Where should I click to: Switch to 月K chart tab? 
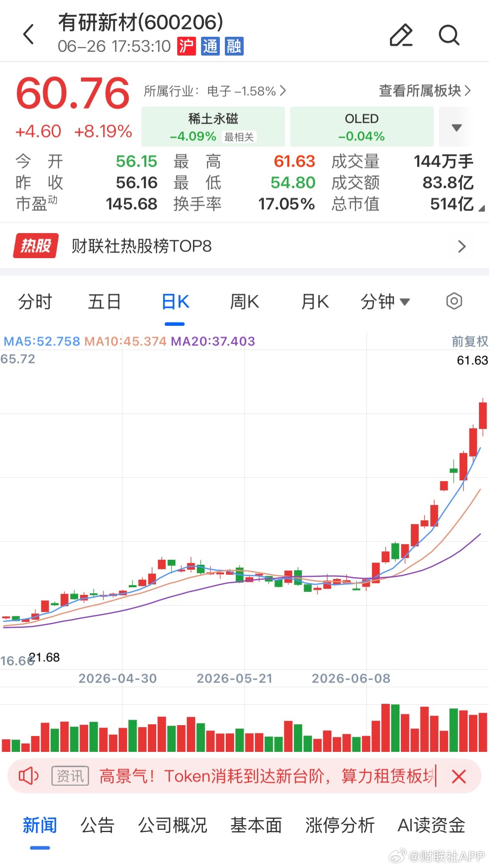coord(315,302)
